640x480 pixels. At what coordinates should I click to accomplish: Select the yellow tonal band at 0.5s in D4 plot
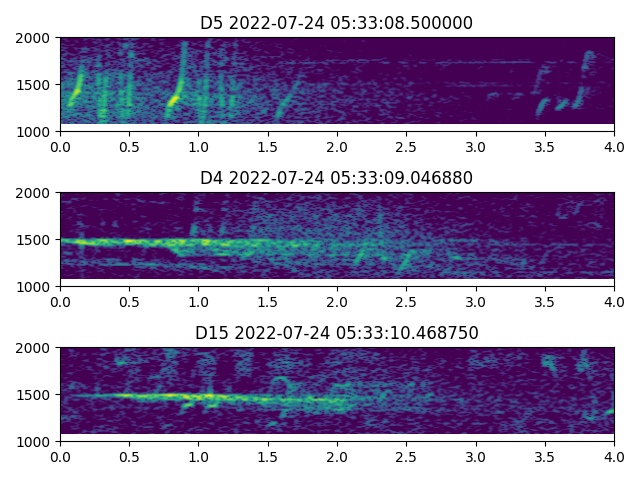tap(128, 243)
